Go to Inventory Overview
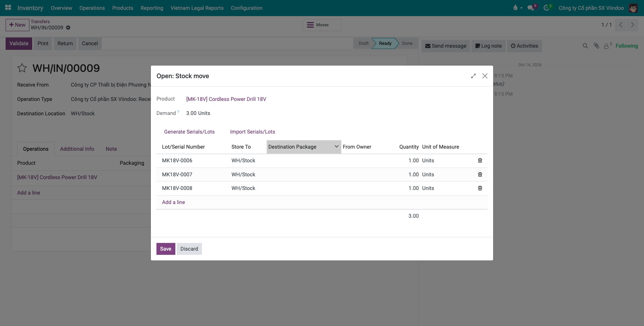This screenshot has width=644, height=326. pos(61,8)
